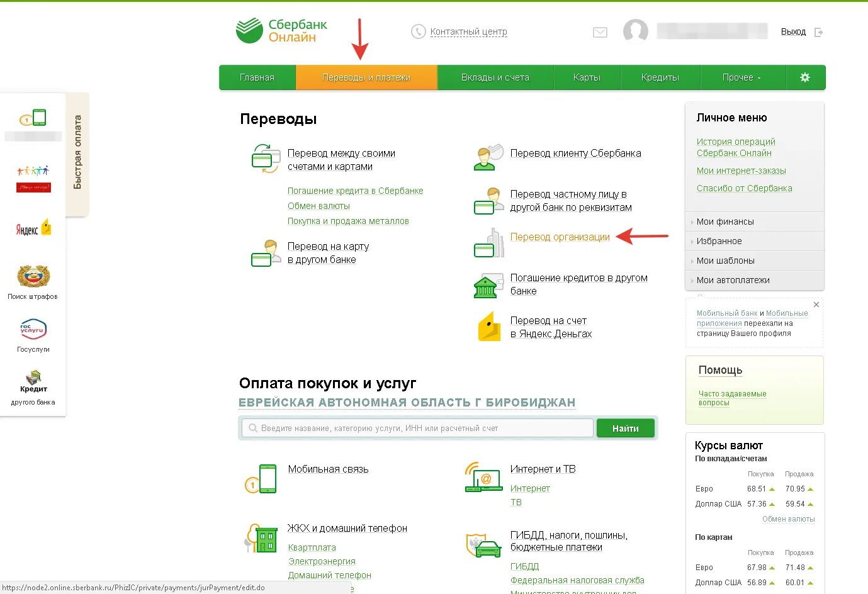Screen dimensions: 868x594
Task: Click the Поиск штрафов emblem icon
Action: (x=33, y=276)
